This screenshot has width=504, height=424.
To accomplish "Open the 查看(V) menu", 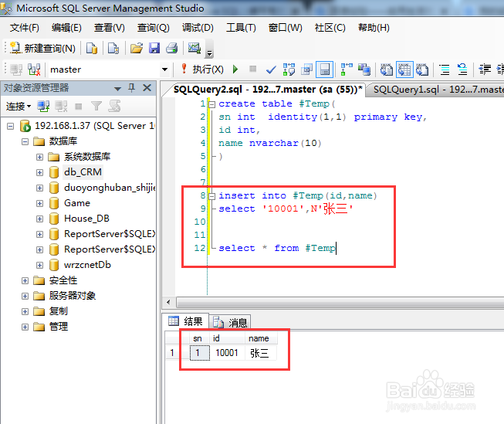I will coord(110,28).
